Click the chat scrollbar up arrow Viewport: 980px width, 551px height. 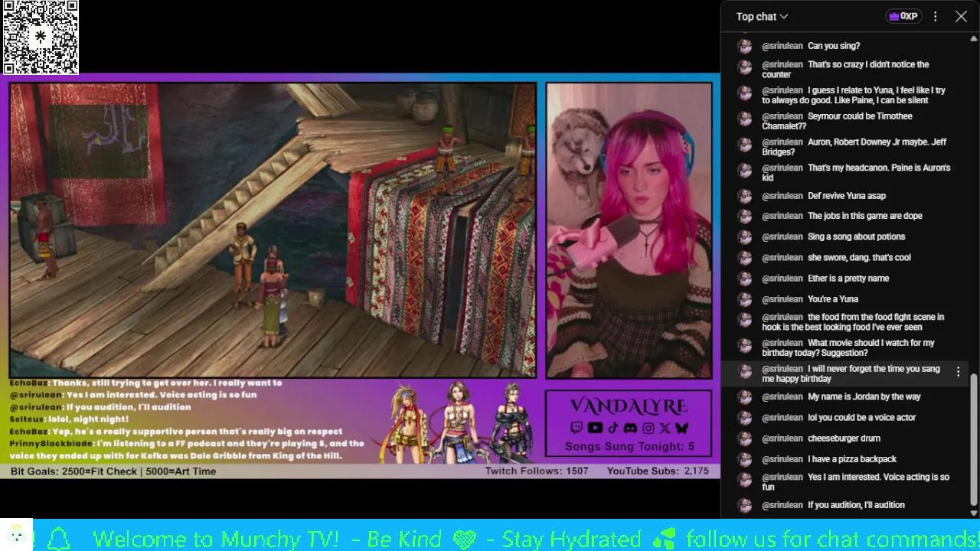click(x=974, y=38)
